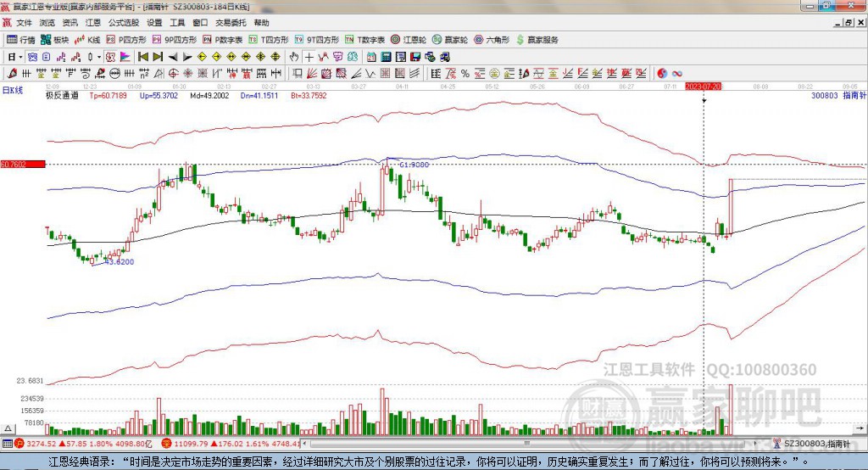868x470 pixels.
Task: Select the hand pan tool
Action: [294, 57]
